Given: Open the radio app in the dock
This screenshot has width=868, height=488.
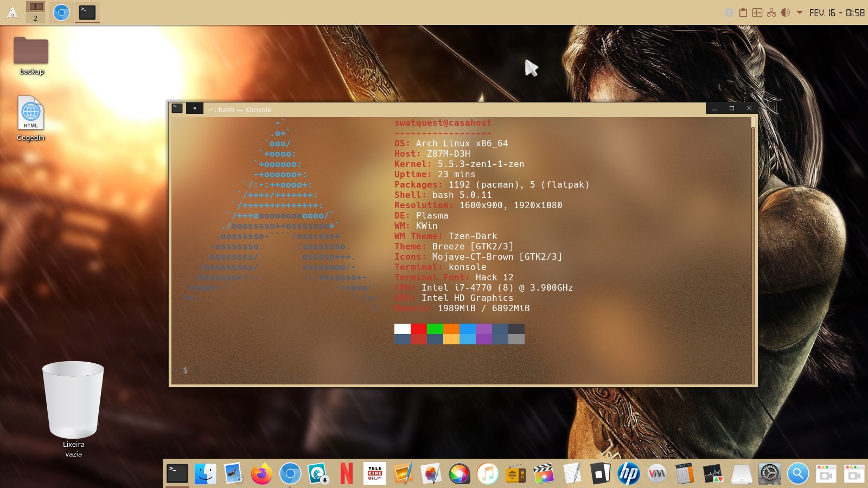Looking at the screenshot, I should 516,474.
